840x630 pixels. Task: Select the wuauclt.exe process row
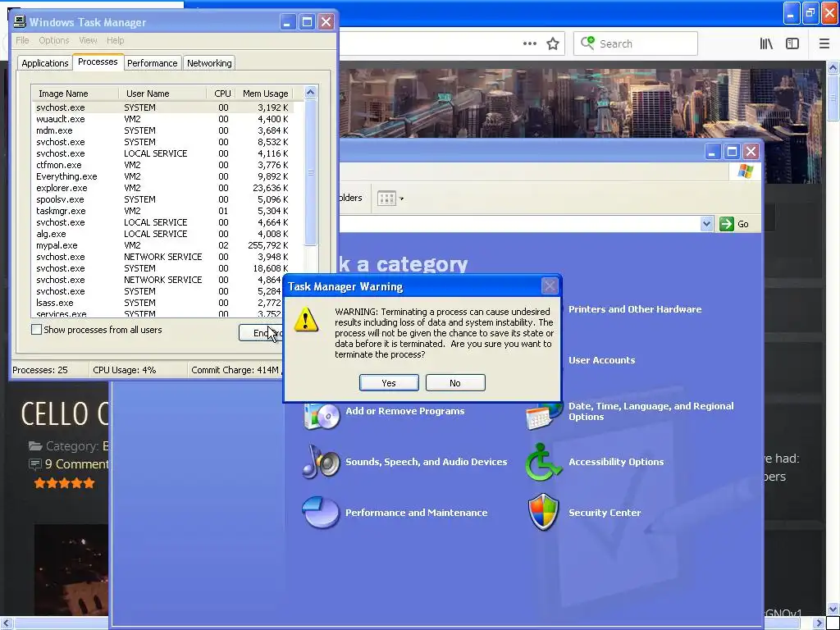[x=163, y=119]
